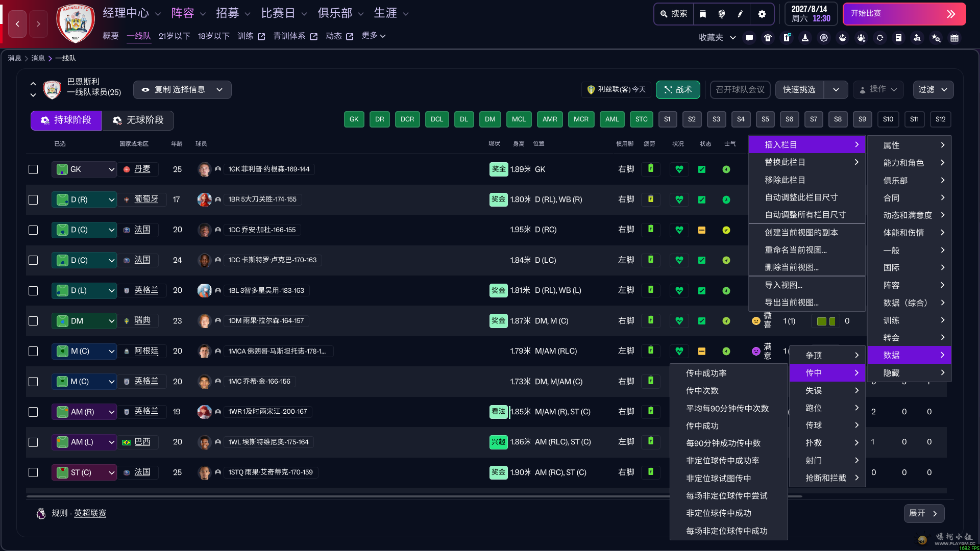Check the checkbox next to the Danish goalkeeper row
Image resolution: width=980 pixels, height=551 pixels.
[x=33, y=169]
